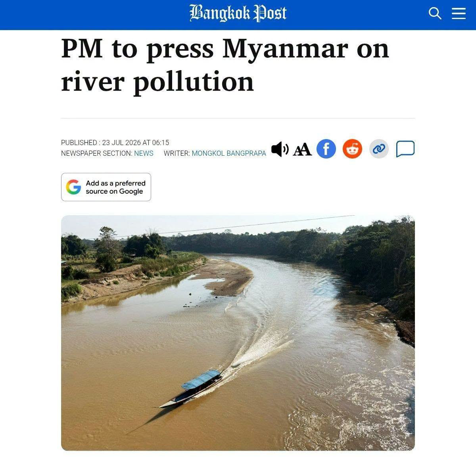Copy article link with chain icon
The width and height of the screenshot is (476, 457).
coord(379,149)
